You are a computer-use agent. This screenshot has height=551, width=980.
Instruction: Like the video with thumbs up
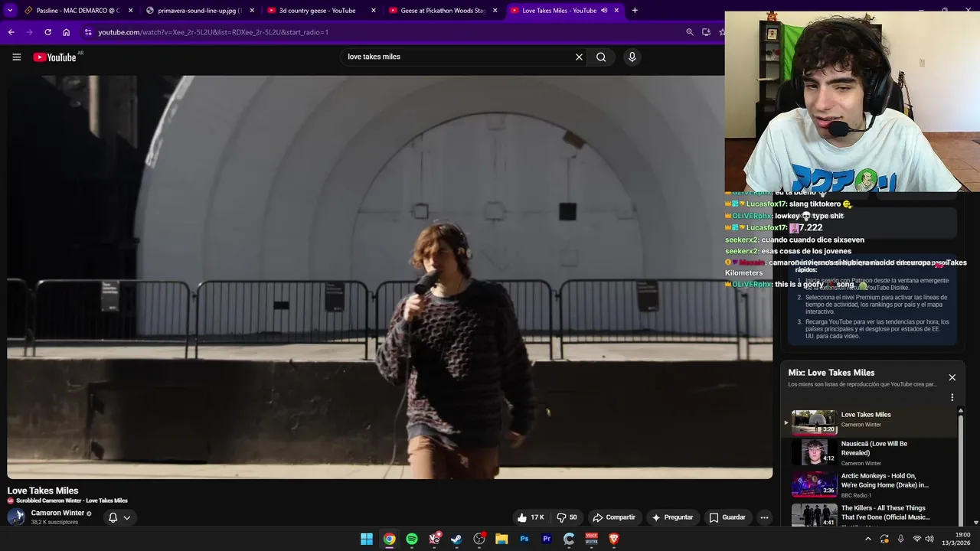[530, 517]
